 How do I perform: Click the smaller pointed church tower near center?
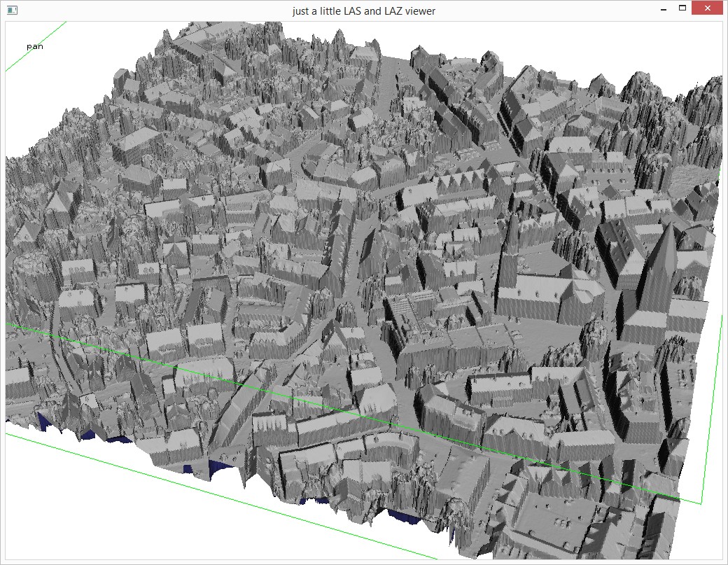tap(512, 242)
